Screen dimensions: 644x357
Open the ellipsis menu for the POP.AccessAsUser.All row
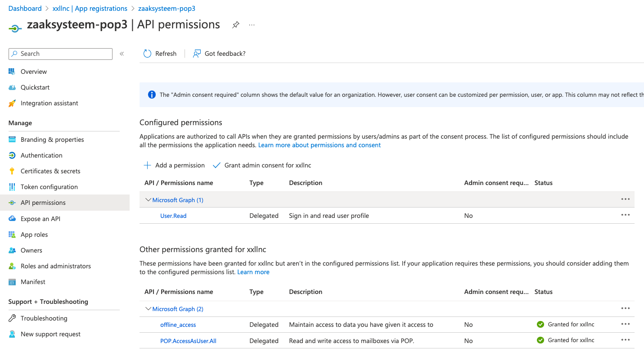(625, 340)
